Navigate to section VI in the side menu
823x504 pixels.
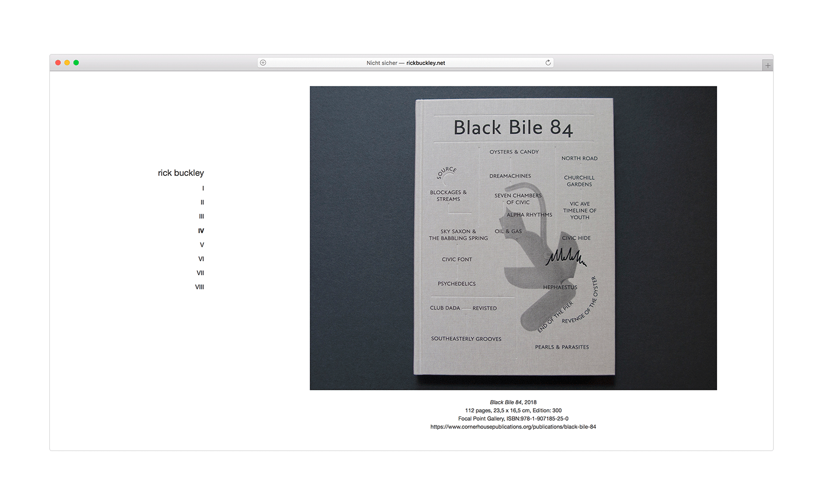[201, 259]
